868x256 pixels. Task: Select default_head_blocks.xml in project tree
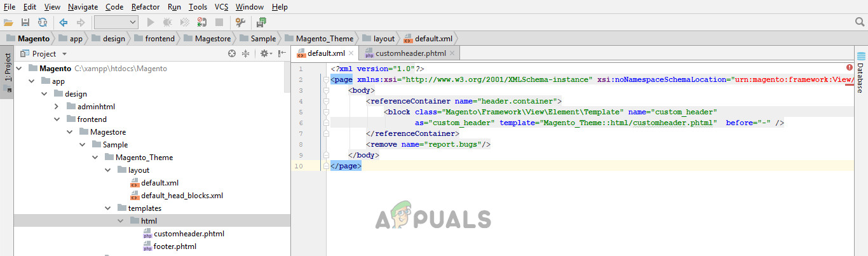pos(182,196)
